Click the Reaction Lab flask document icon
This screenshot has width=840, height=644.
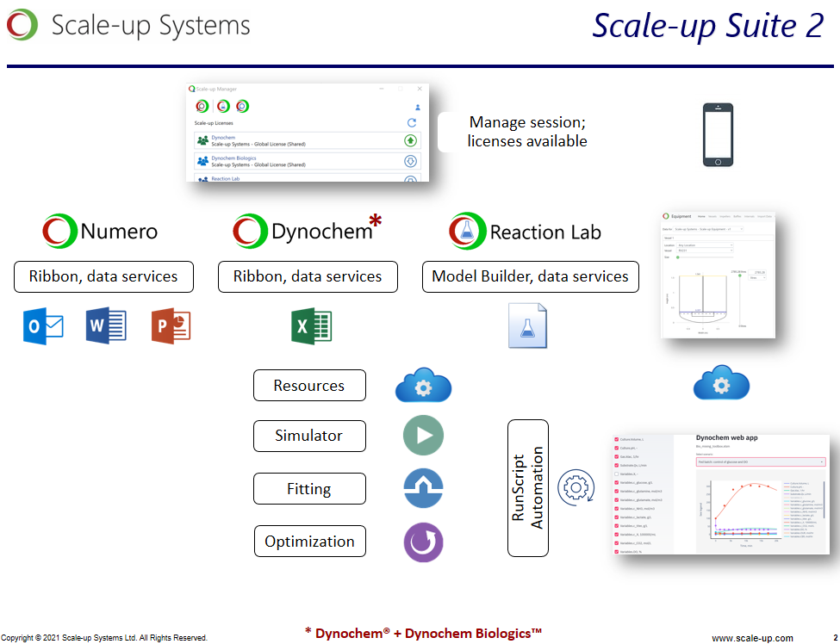click(527, 326)
